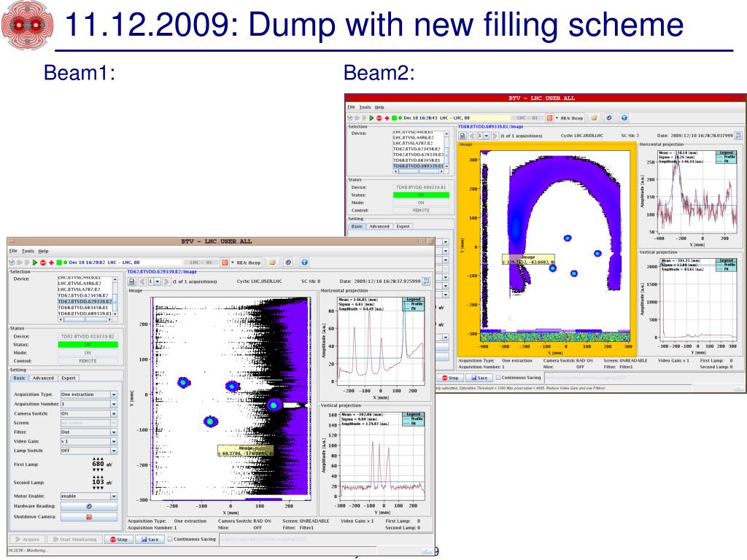Open File menu in Beam2 window

click(351, 107)
